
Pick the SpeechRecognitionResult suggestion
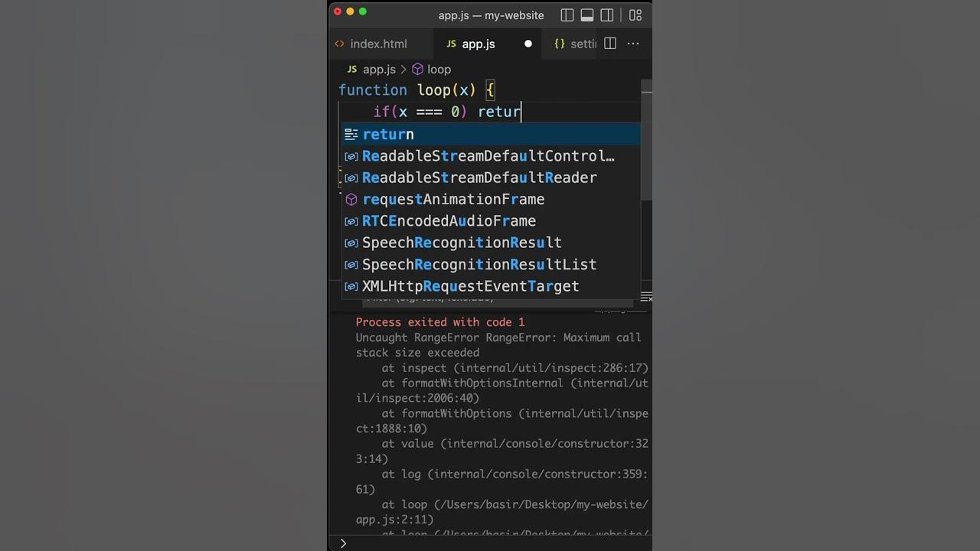tap(491, 243)
